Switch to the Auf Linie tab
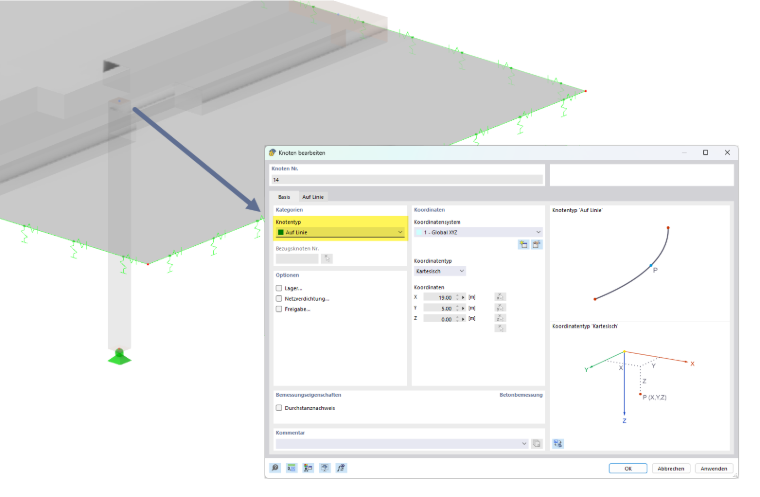 point(313,197)
